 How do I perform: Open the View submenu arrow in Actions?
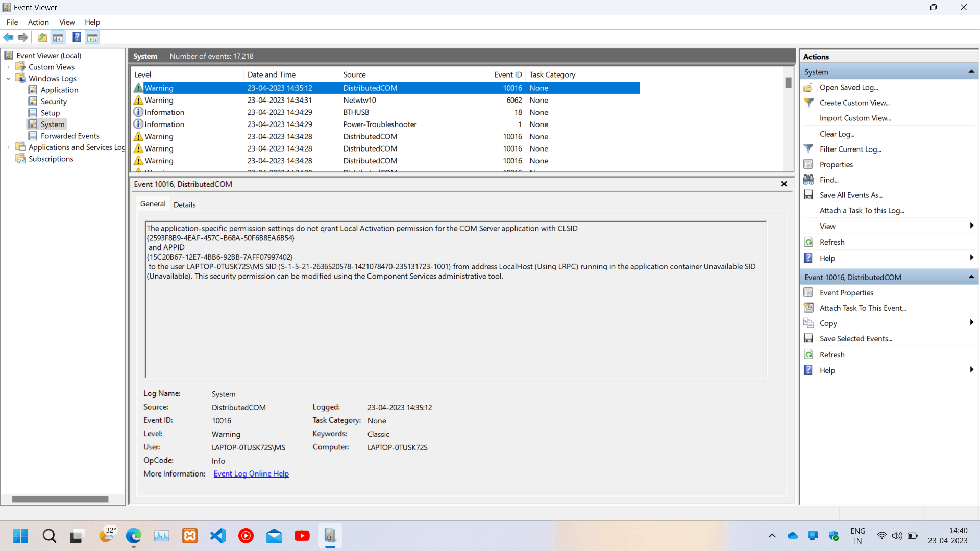(971, 226)
